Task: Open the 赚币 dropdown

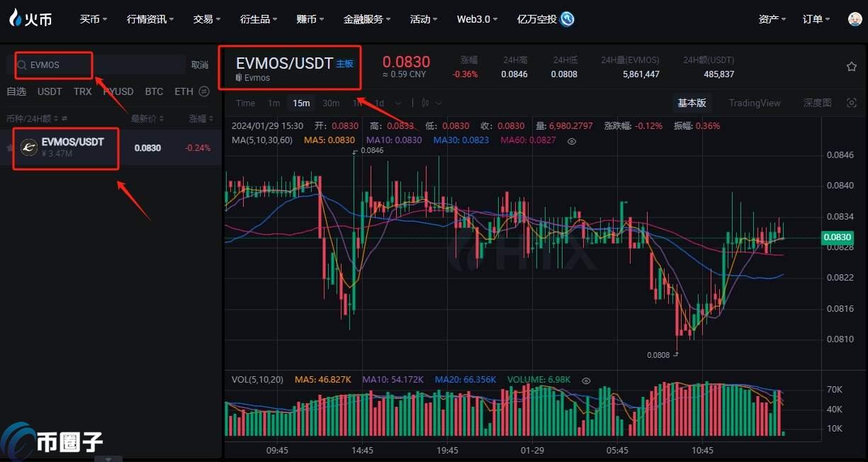Action: point(310,19)
